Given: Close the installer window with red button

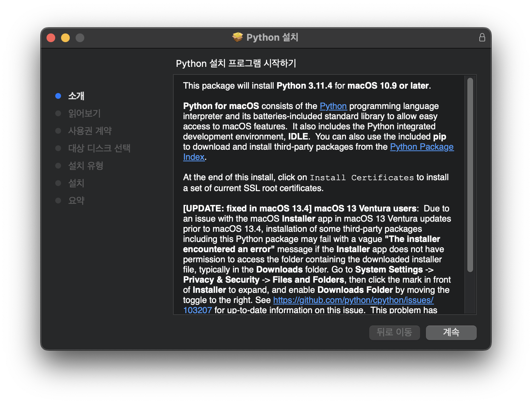Looking at the screenshot, I should (51, 38).
